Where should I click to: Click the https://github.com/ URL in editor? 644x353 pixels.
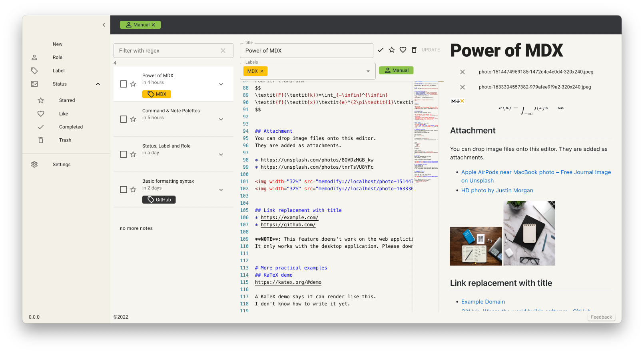[x=288, y=225]
